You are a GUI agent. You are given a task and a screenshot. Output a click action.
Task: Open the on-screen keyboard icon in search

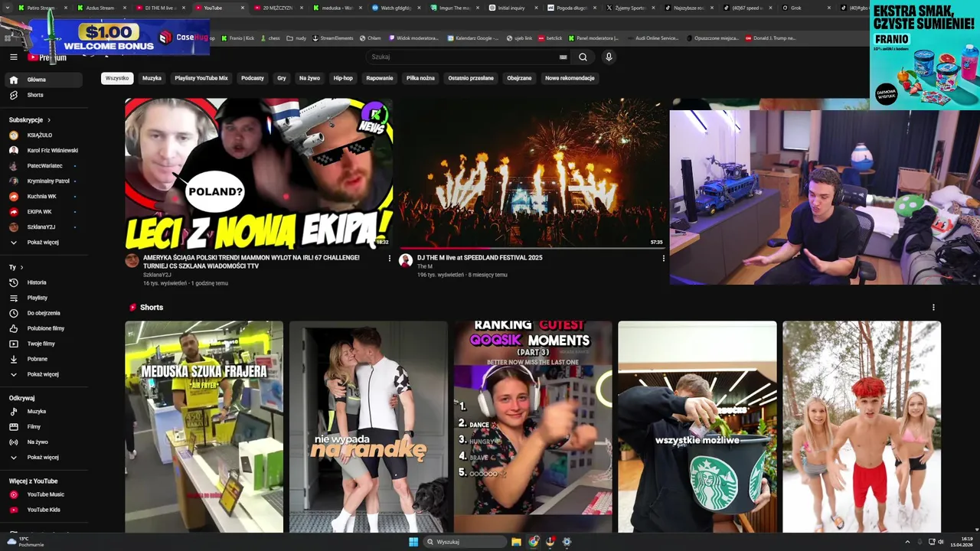[563, 57]
